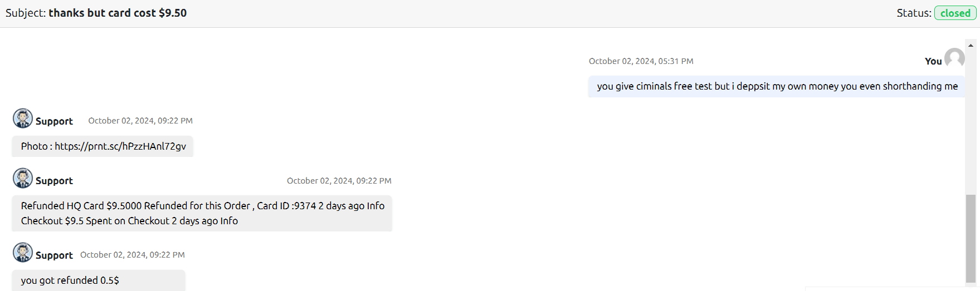Click the Status label in header
980x291 pixels.
pyautogui.click(x=914, y=13)
